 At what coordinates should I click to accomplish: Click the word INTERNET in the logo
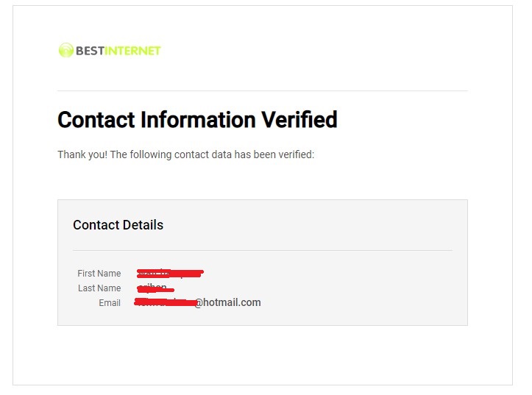tap(132, 51)
